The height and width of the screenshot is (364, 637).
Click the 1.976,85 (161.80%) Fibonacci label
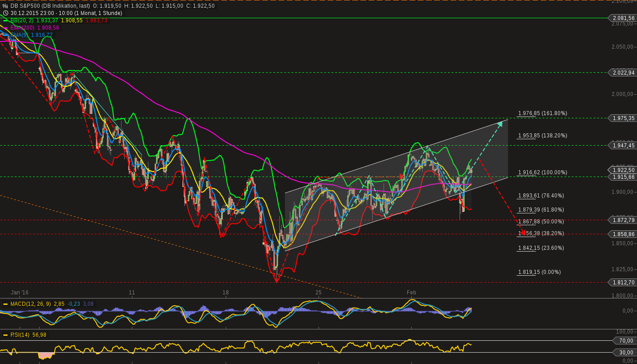(541, 113)
